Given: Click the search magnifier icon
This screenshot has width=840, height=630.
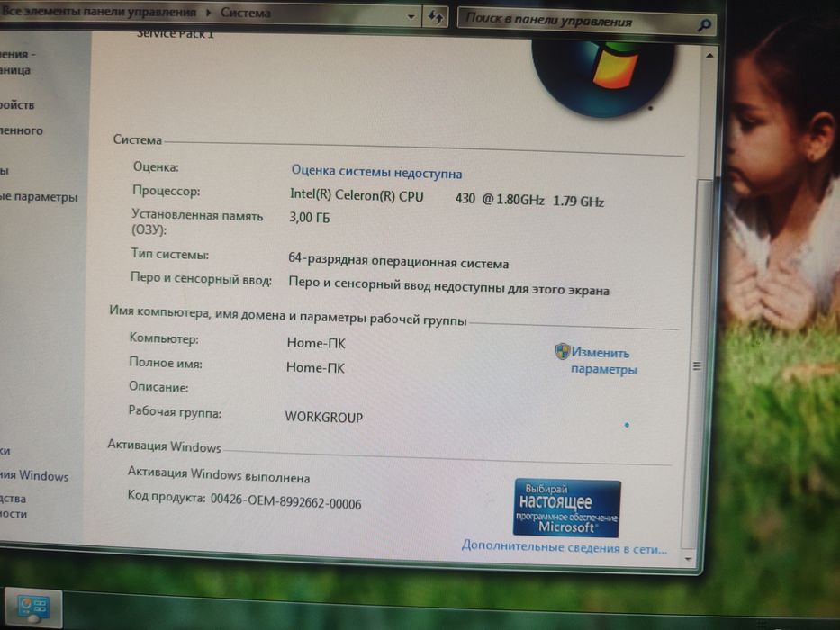Looking at the screenshot, I should [x=704, y=24].
